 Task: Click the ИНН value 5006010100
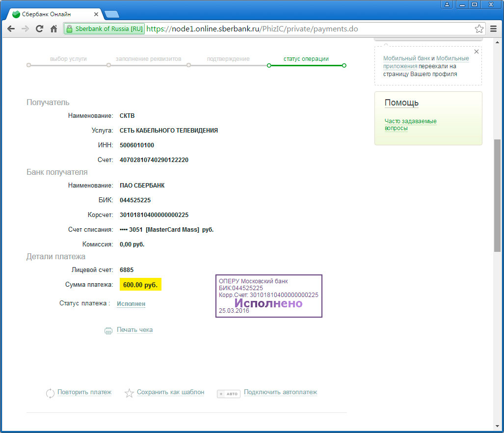tap(137, 145)
